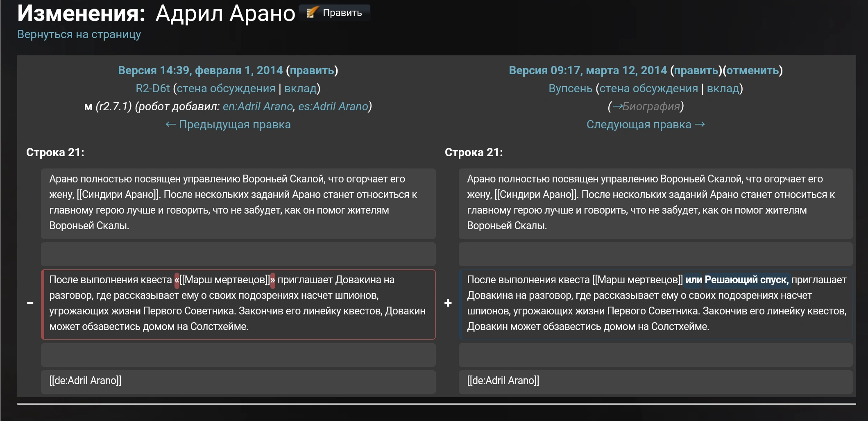Go to Следующая правка →

tap(646, 125)
